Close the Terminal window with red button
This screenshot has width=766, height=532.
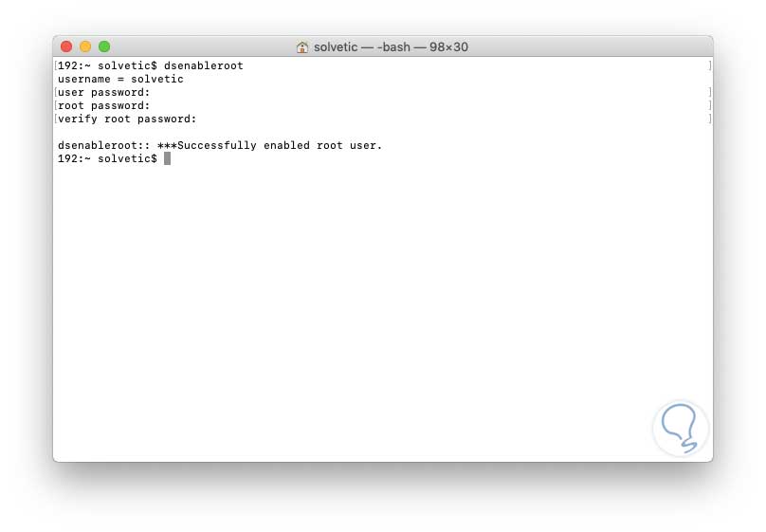[x=66, y=46]
